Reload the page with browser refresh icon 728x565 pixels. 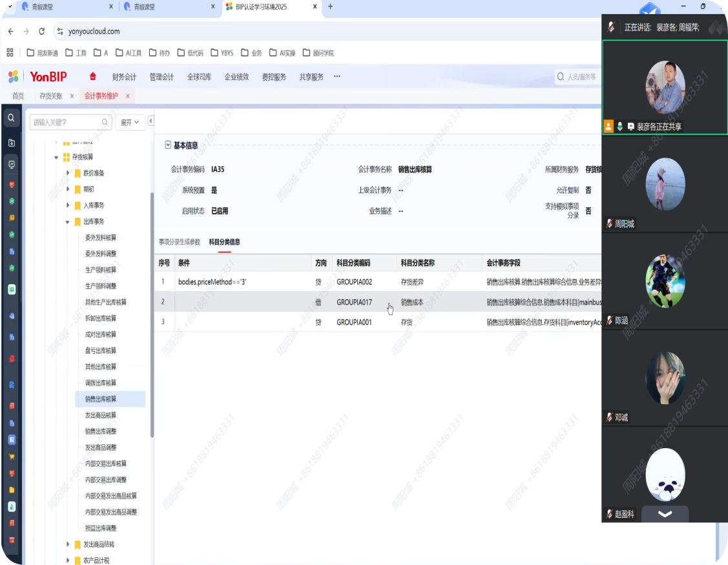point(42,31)
